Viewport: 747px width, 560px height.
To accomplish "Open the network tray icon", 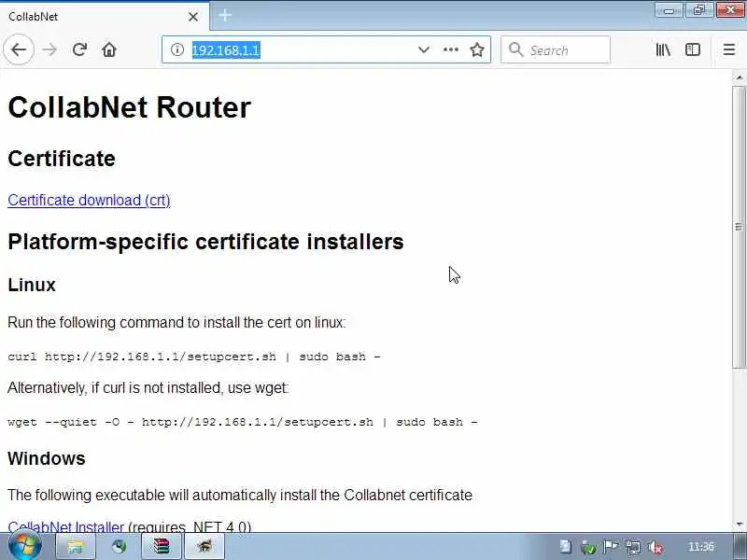I will coord(633,548).
